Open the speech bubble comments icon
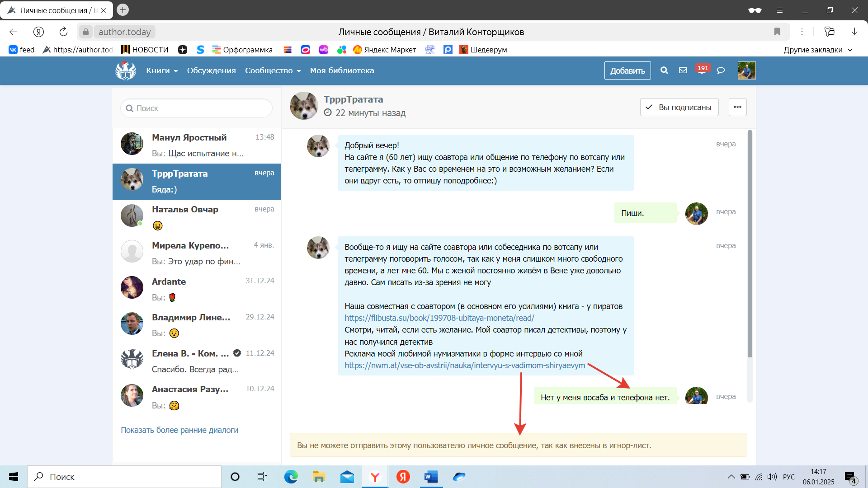868x488 pixels. coord(721,70)
